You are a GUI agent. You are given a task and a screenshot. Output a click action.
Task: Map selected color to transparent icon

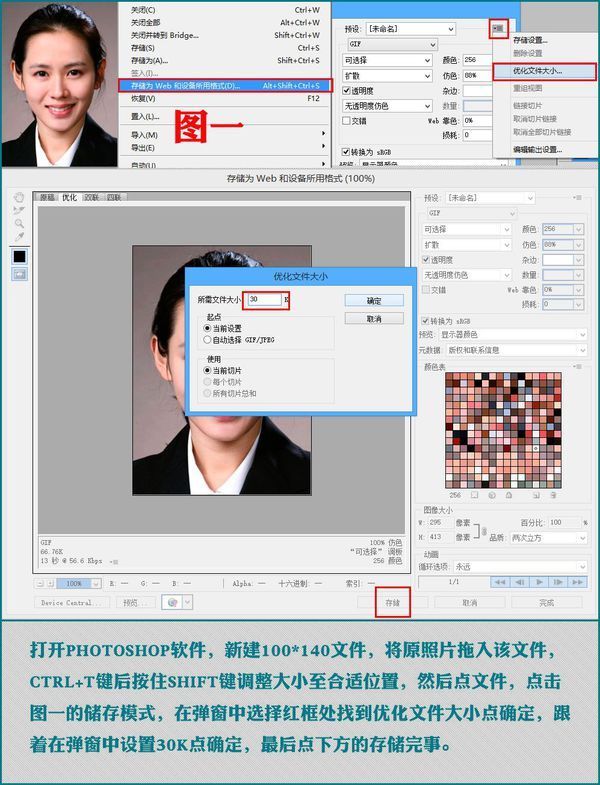475,495
